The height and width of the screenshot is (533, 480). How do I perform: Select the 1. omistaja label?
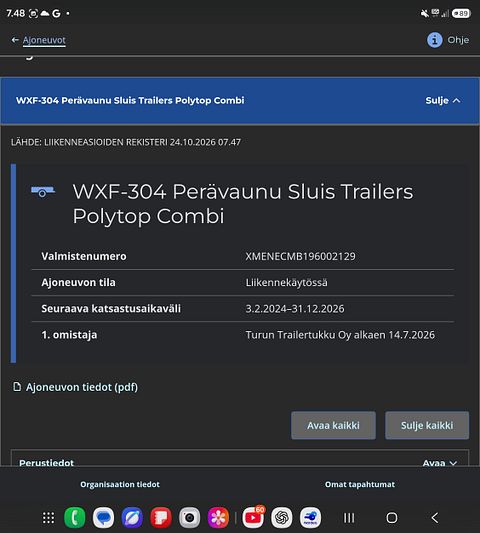click(x=69, y=335)
